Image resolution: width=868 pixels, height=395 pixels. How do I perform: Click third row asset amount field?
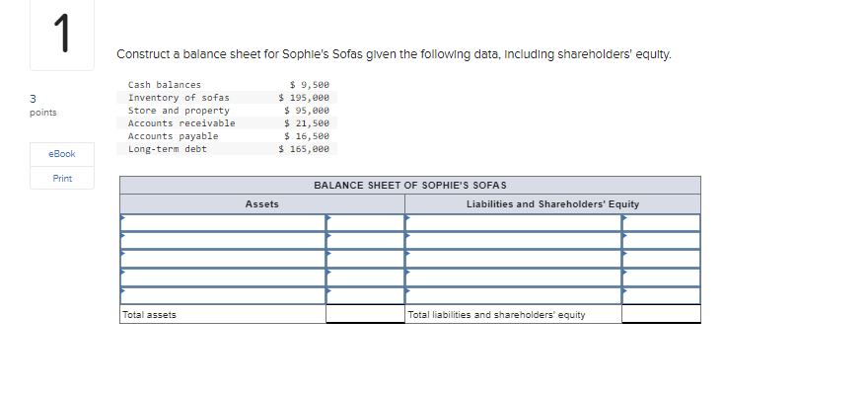(365, 260)
